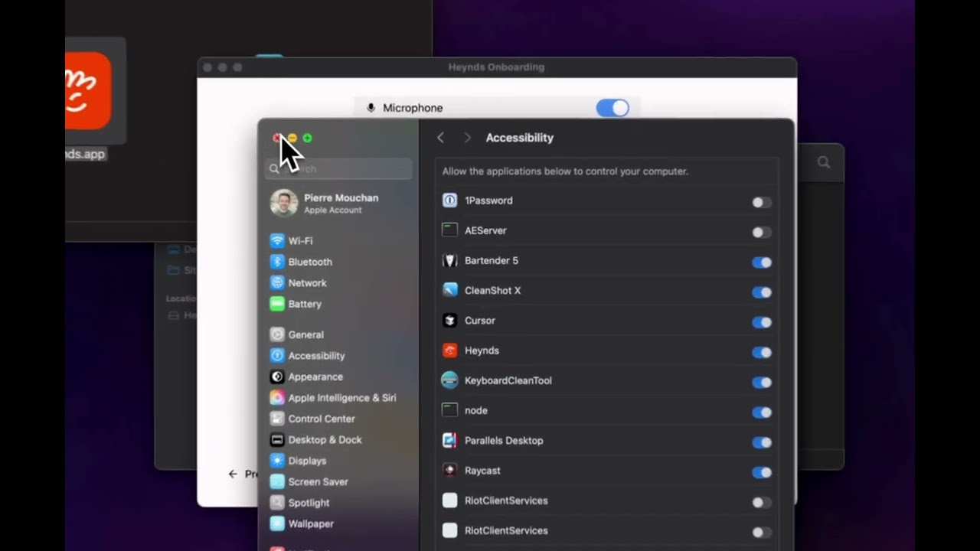Click the 1Password label
The image size is (980, 551).
(x=488, y=201)
